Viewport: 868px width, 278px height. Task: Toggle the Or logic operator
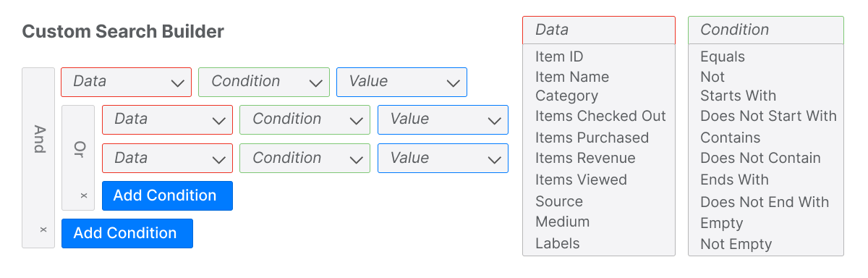[79, 148]
